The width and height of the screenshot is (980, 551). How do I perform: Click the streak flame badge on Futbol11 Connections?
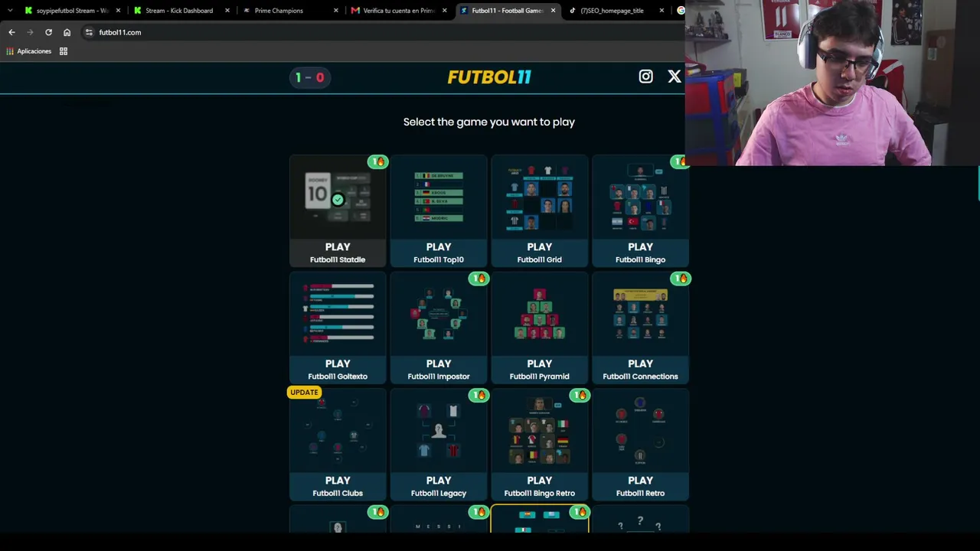(681, 279)
